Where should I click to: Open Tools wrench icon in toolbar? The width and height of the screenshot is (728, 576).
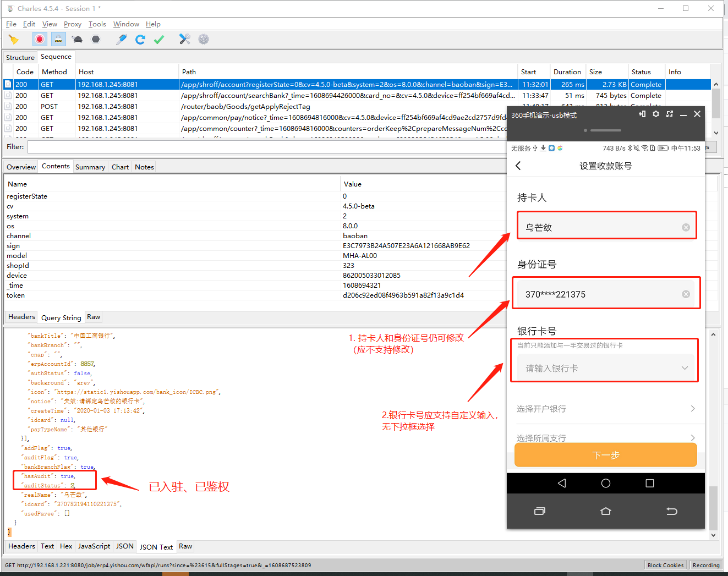click(x=185, y=39)
